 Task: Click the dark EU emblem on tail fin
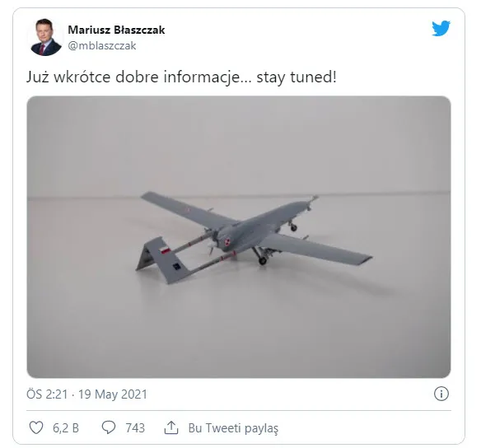[176, 266]
